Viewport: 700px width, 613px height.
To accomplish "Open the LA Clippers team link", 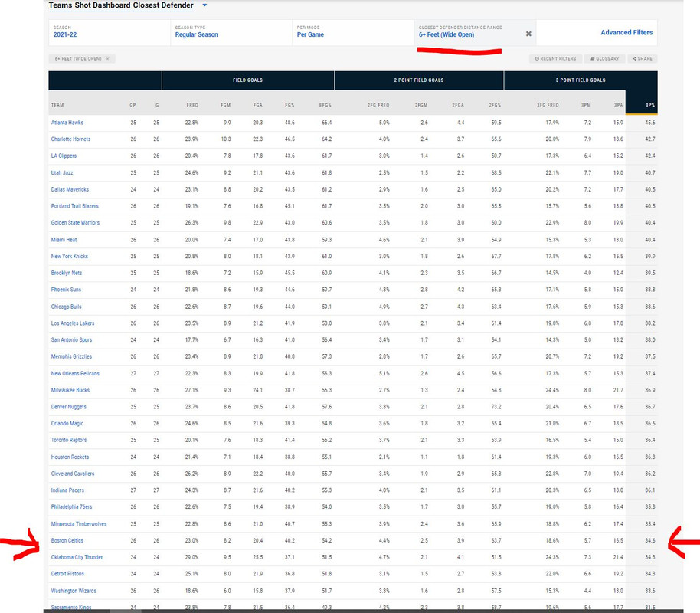I will [x=64, y=156].
